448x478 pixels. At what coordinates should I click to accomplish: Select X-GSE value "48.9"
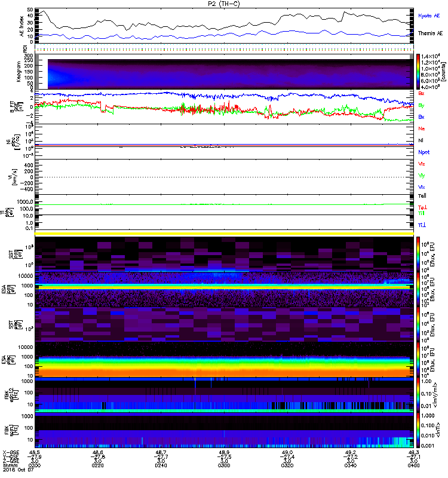224,452
